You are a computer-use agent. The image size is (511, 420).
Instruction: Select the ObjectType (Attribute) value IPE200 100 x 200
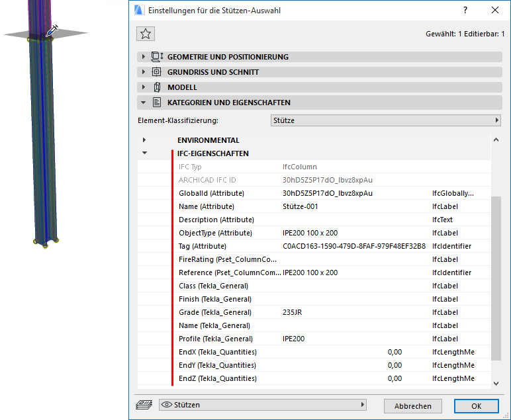(x=310, y=233)
